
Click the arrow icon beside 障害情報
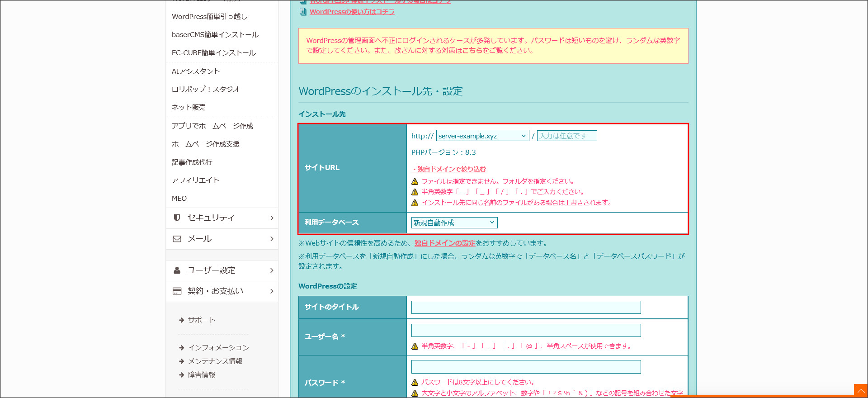(x=181, y=375)
